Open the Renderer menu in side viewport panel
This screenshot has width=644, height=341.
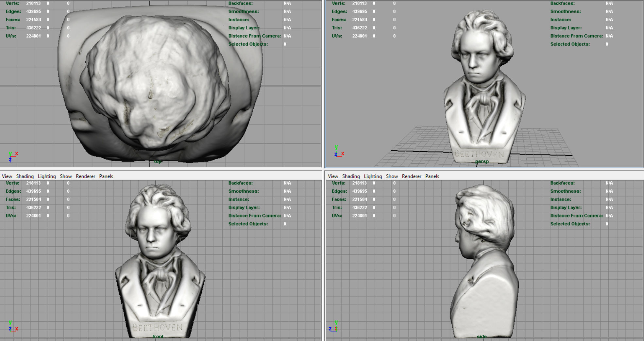[x=412, y=176]
